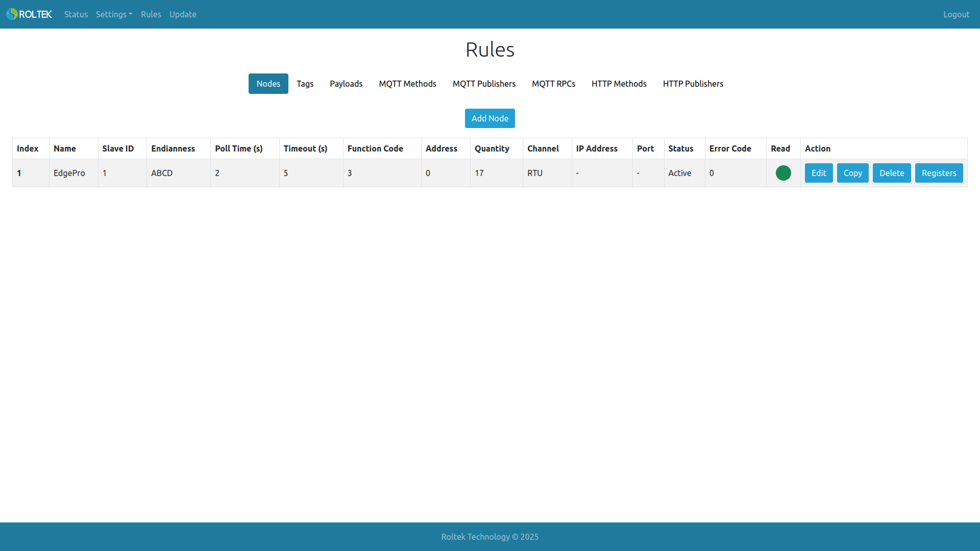Click the Roltek logo in the navbar

[29, 14]
